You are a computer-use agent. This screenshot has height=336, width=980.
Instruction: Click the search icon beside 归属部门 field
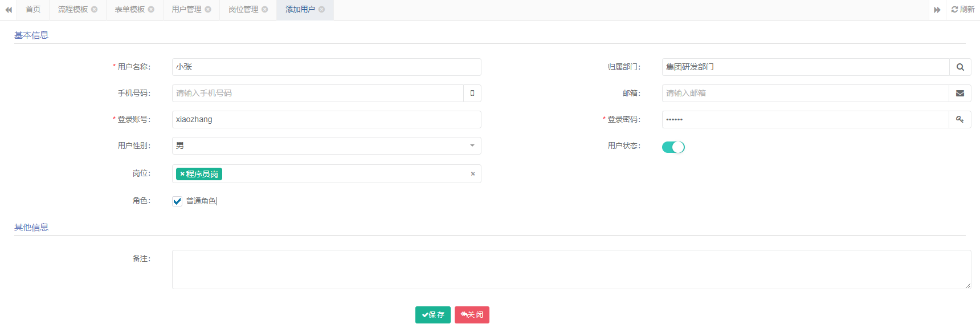click(960, 67)
